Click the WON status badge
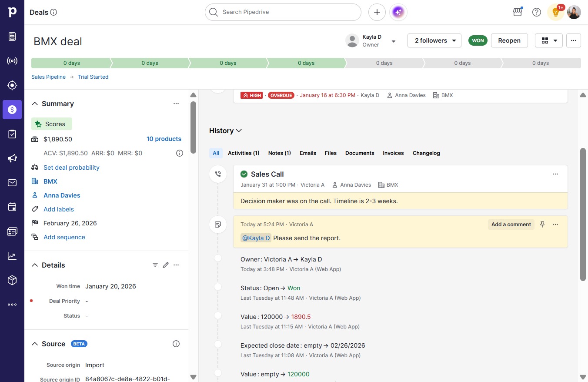The width and height of the screenshot is (588, 382). (x=478, y=40)
